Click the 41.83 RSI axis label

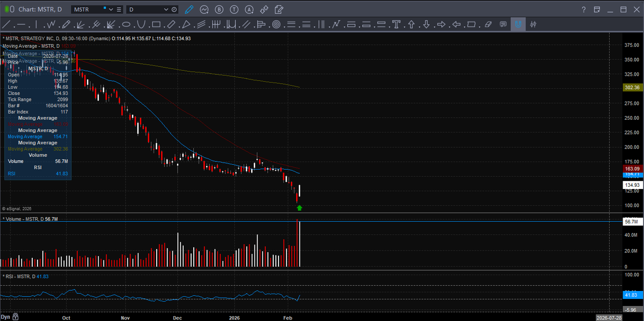coord(633,295)
